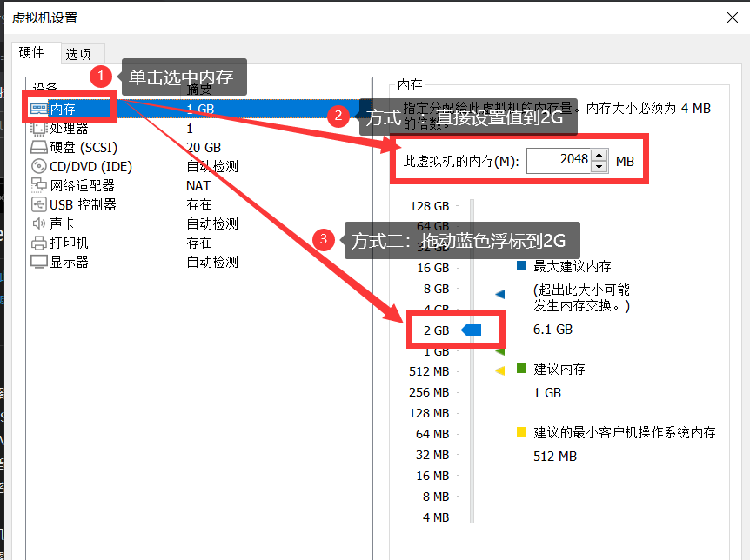Viewport: 750px width, 560px height.
Task: Select the 打印机 row text
Action: coord(70,243)
